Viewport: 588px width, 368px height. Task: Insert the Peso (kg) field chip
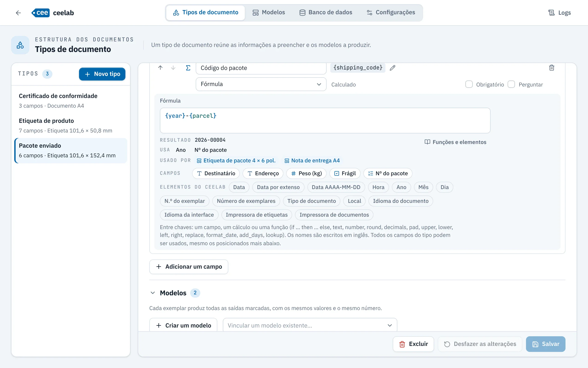click(x=306, y=173)
